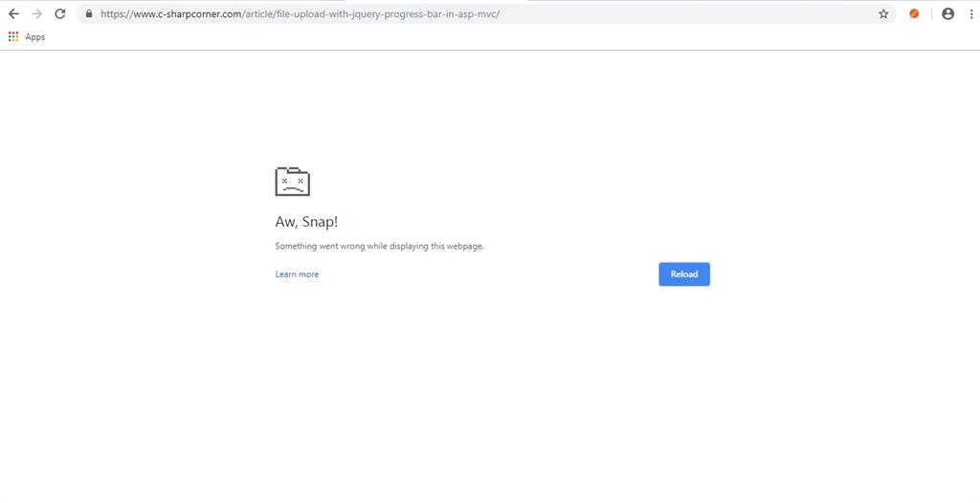Open the user profile avatar icon
Screen dimensions: 980x503
(x=948, y=13)
